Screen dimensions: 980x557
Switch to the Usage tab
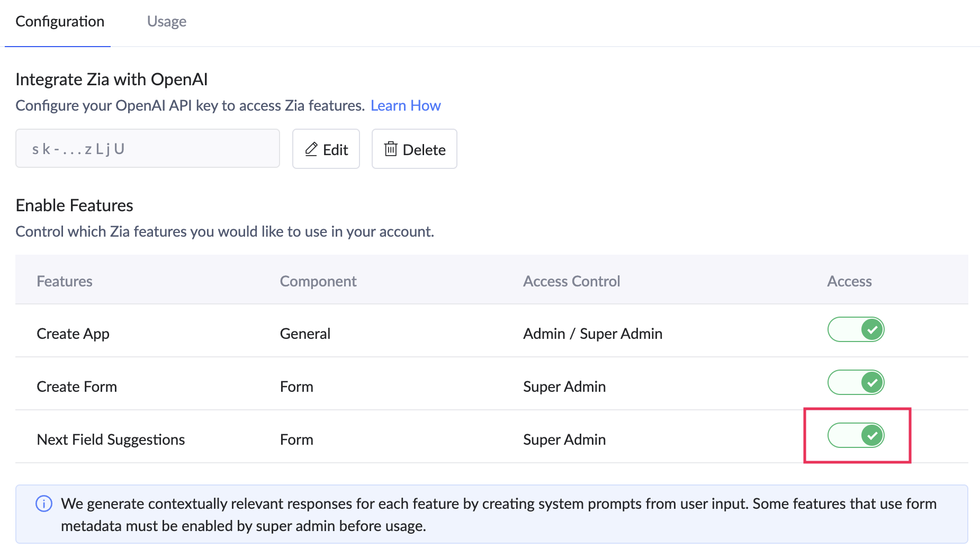coord(167,21)
